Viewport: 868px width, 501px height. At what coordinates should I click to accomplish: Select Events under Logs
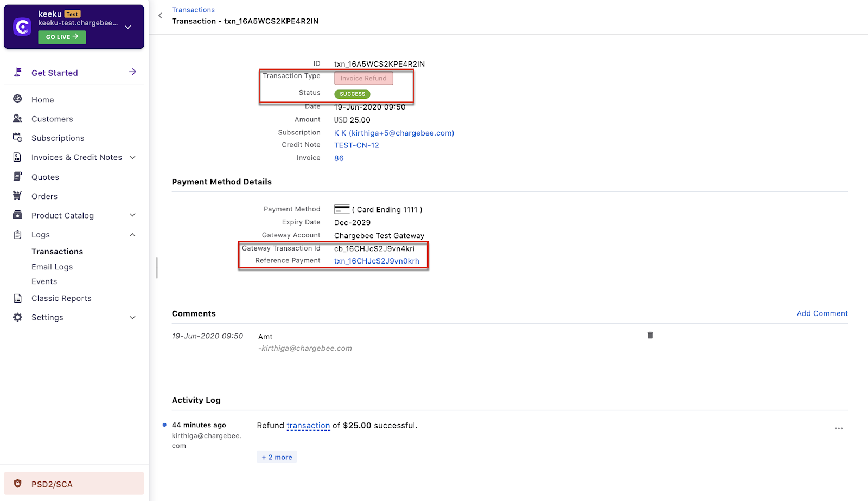point(44,281)
